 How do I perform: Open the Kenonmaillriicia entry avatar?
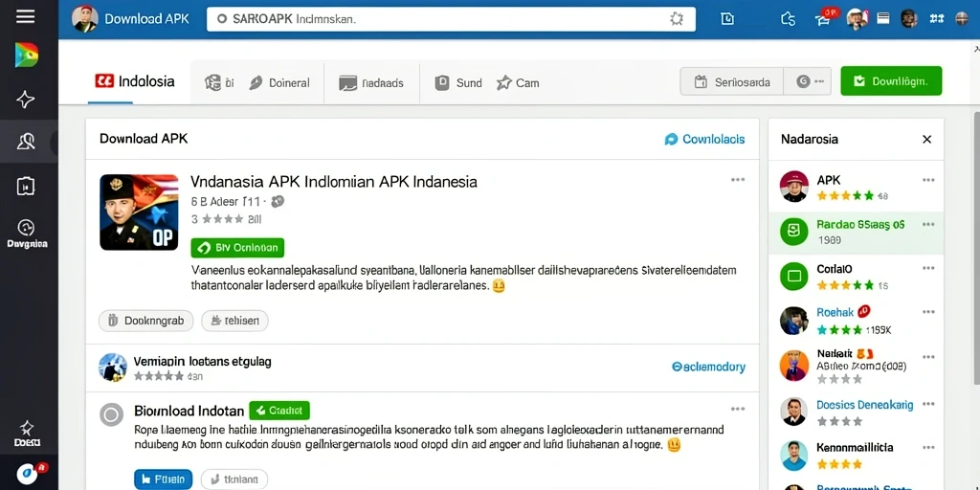794,456
